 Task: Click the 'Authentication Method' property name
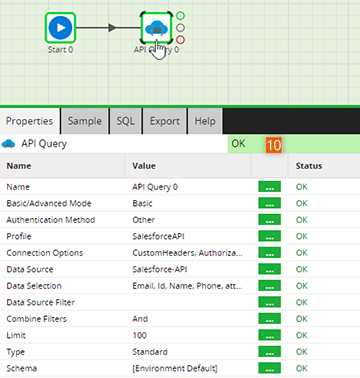tap(51, 220)
